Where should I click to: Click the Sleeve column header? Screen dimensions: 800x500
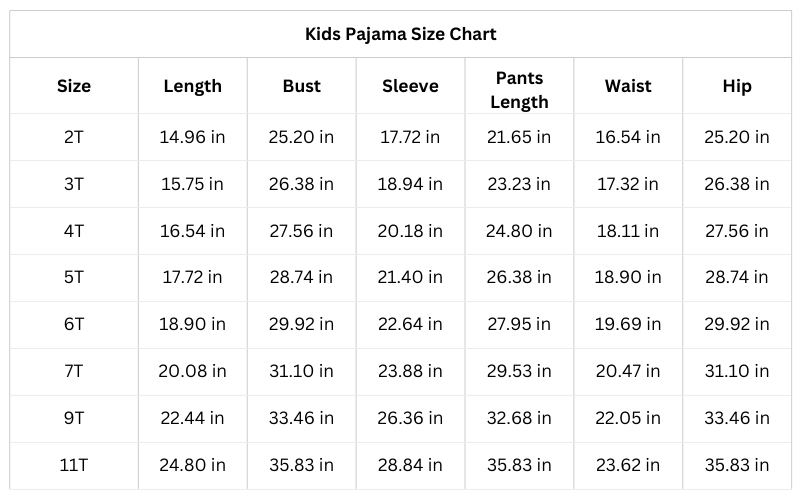pos(410,86)
